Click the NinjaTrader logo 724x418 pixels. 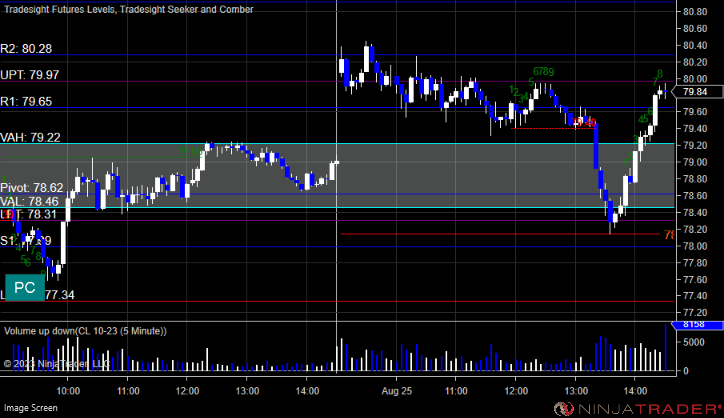638,409
